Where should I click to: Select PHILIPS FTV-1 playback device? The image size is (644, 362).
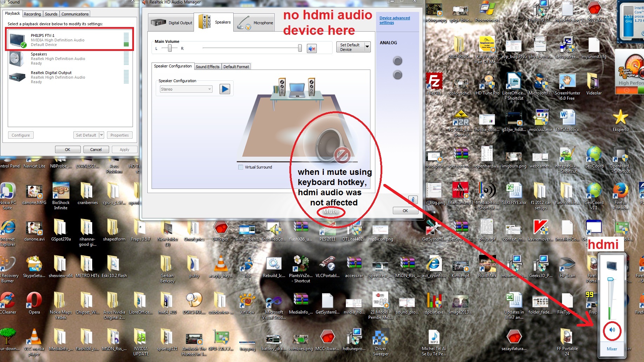69,40
